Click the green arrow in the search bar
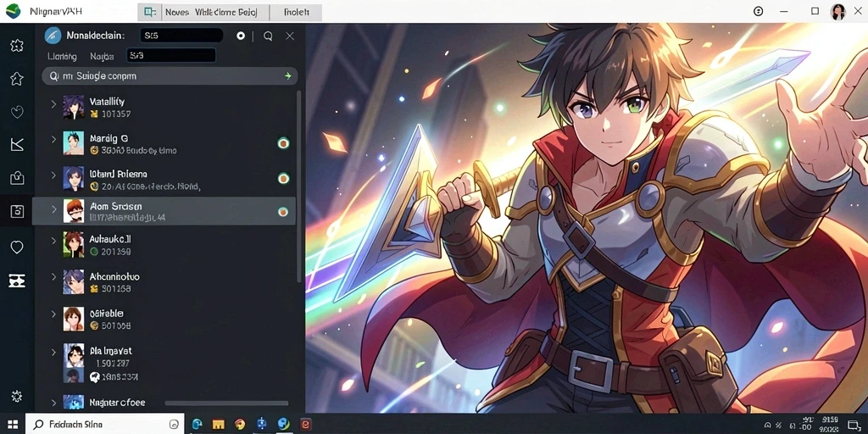Screen dimensions: 868x434 tap(288, 75)
